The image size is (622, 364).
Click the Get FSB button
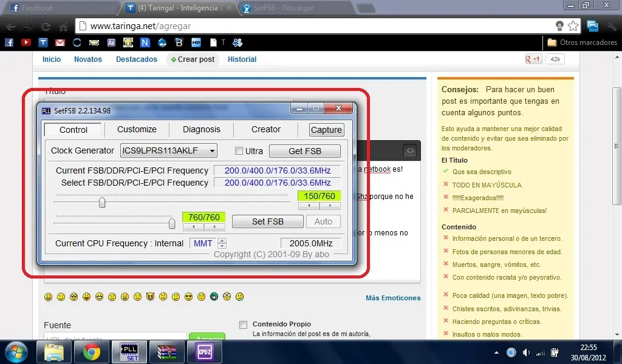[x=305, y=151]
